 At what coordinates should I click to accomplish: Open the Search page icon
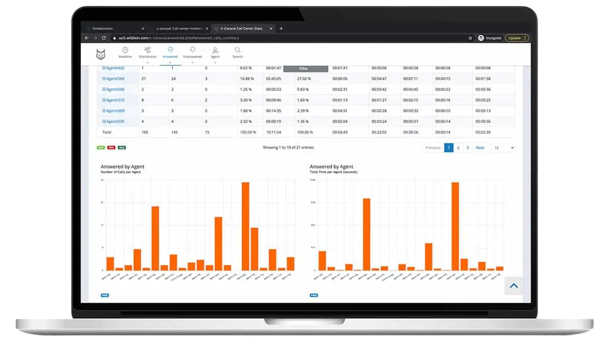pyautogui.click(x=237, y=52)
